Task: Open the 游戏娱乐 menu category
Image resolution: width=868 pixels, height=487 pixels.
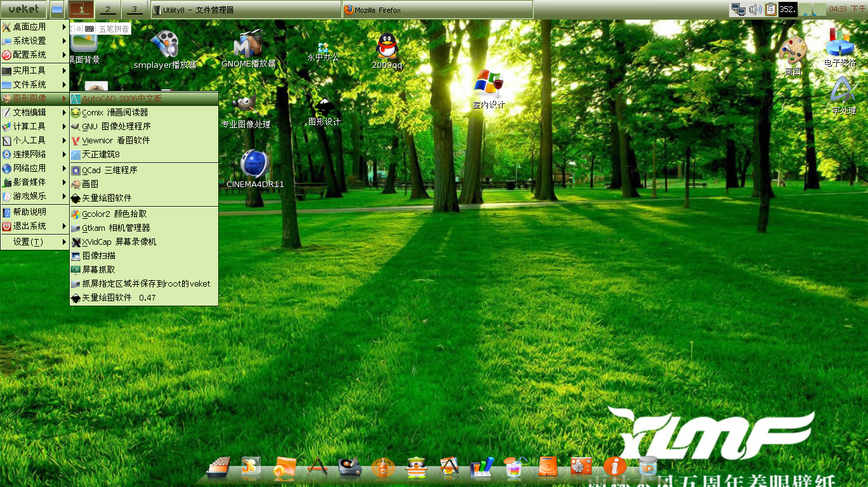Action: pos(34,196)
